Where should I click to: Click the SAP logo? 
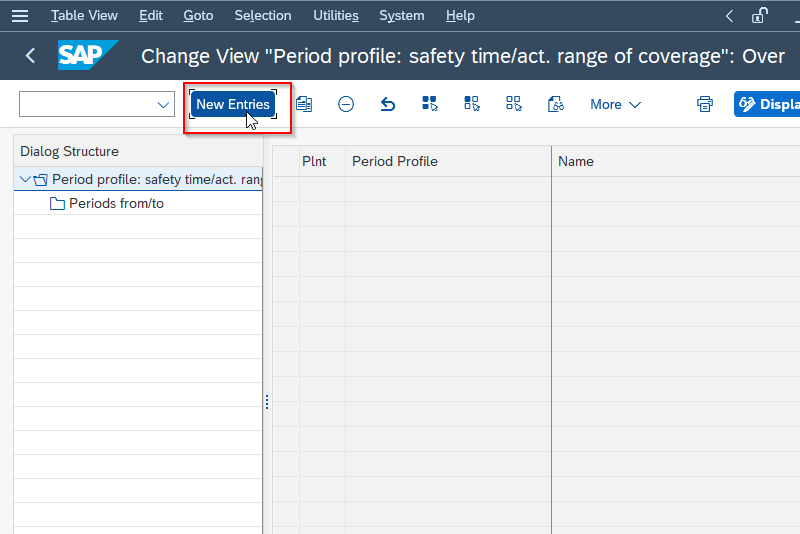[x=87, y=55]
